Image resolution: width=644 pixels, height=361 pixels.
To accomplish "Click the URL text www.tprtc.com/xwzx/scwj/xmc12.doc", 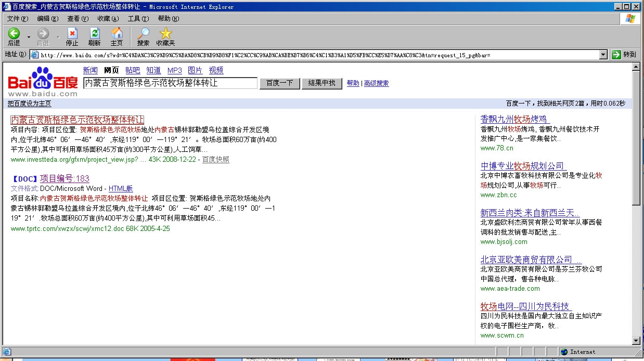I will pos(67,228).
